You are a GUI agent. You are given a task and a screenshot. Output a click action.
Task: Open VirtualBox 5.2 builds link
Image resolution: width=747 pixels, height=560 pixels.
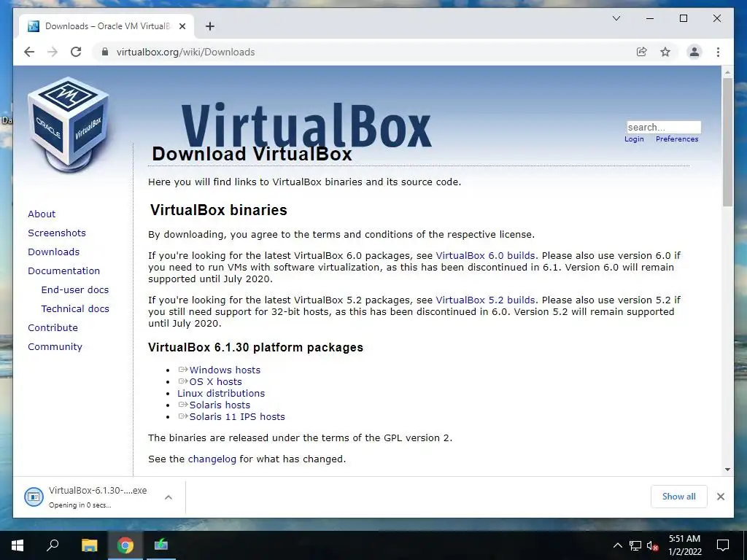pyautogui.click(x=485, y=300)
